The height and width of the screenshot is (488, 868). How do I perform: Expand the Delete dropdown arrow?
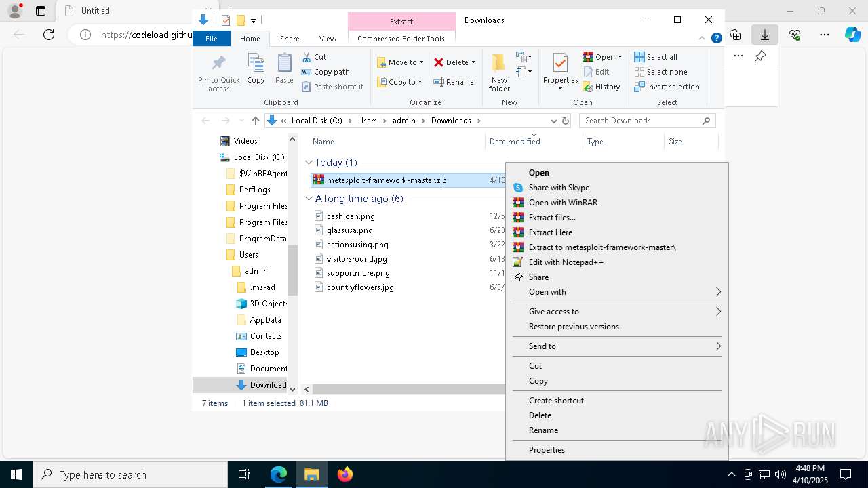tap(473, 62)
